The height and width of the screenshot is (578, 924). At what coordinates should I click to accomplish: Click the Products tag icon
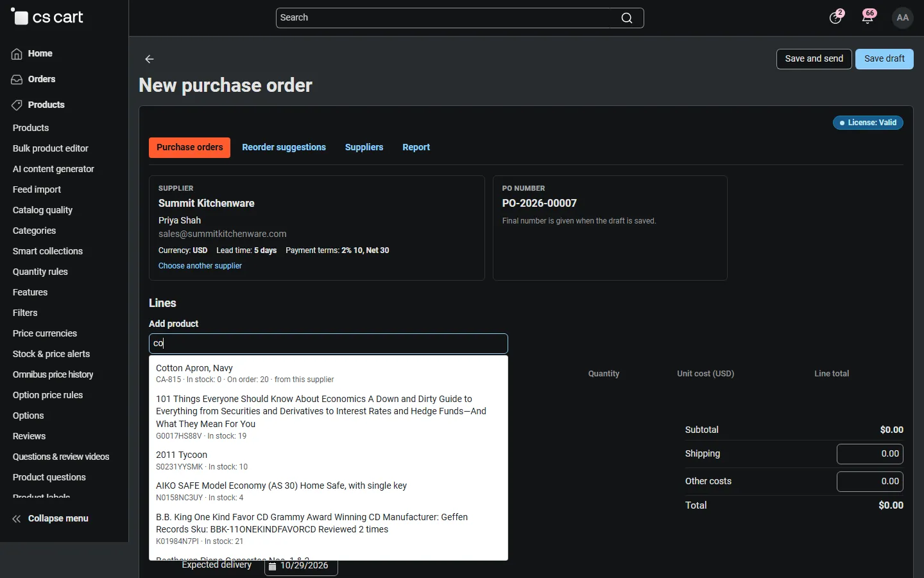click(17, 105)
